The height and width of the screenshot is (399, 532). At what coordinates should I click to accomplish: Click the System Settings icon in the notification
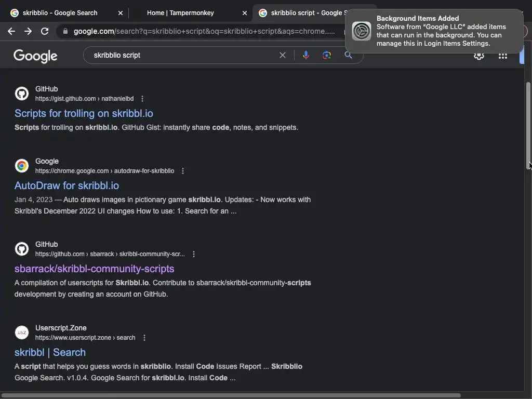tap(362, 31)
